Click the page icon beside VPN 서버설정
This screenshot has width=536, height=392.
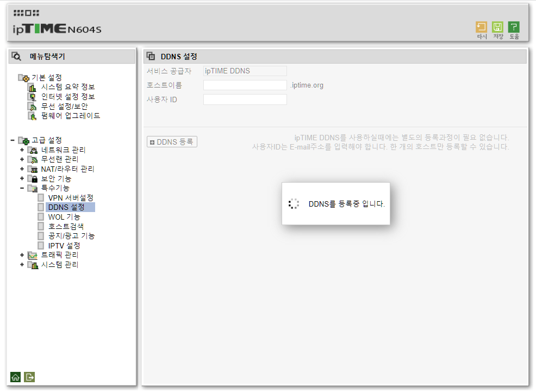41,198
